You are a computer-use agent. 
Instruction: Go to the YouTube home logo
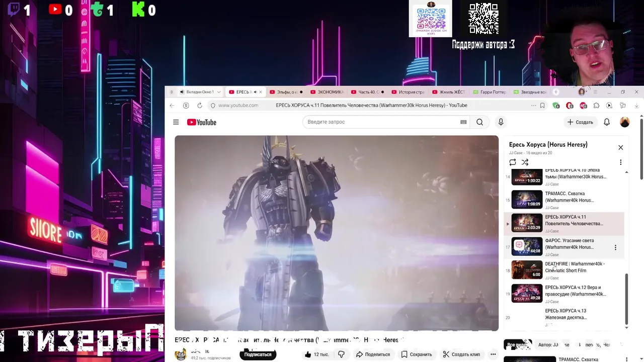coord(202,122)
